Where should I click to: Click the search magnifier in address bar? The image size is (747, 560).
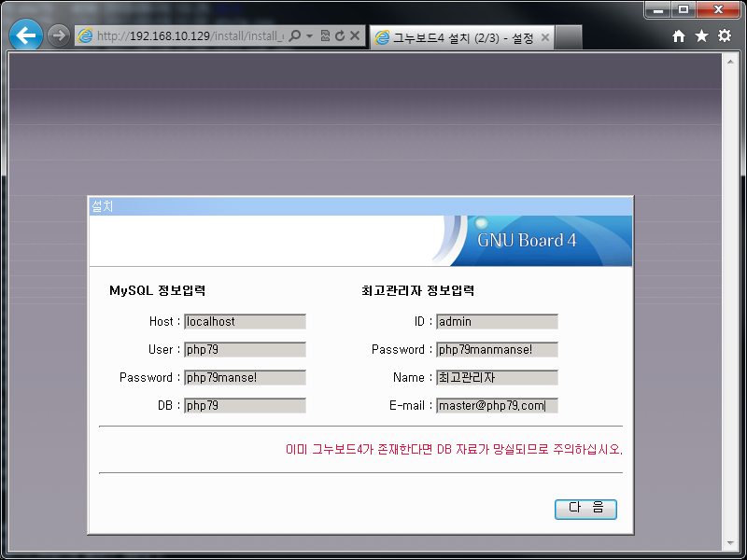click(295, 35)
